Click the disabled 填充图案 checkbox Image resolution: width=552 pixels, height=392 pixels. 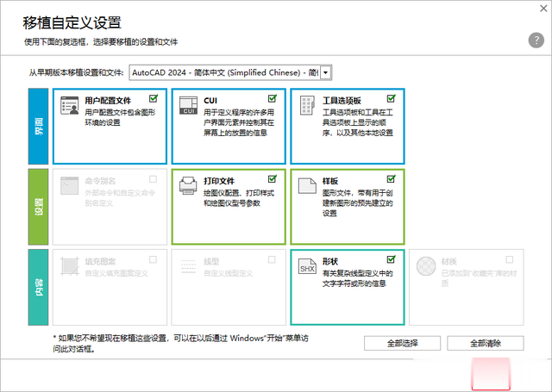(153, 259)
